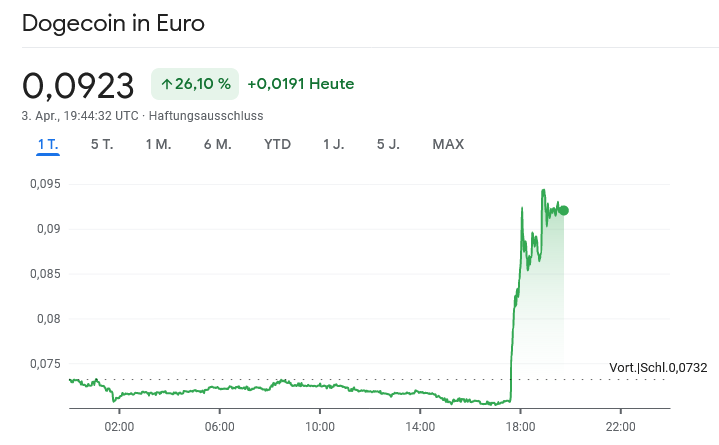Click the 02:00 time axis label
Screen dimensions: 719x445
(119, 426)
